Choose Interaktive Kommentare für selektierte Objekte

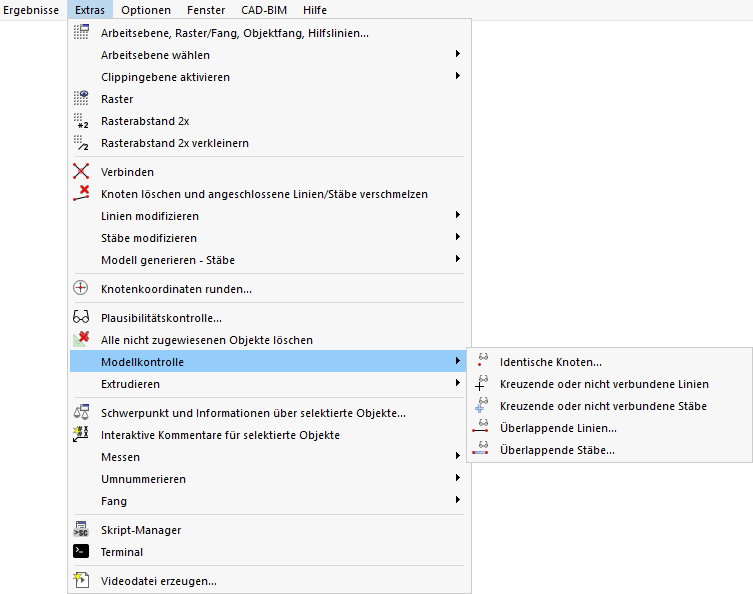tap(269, 435)
